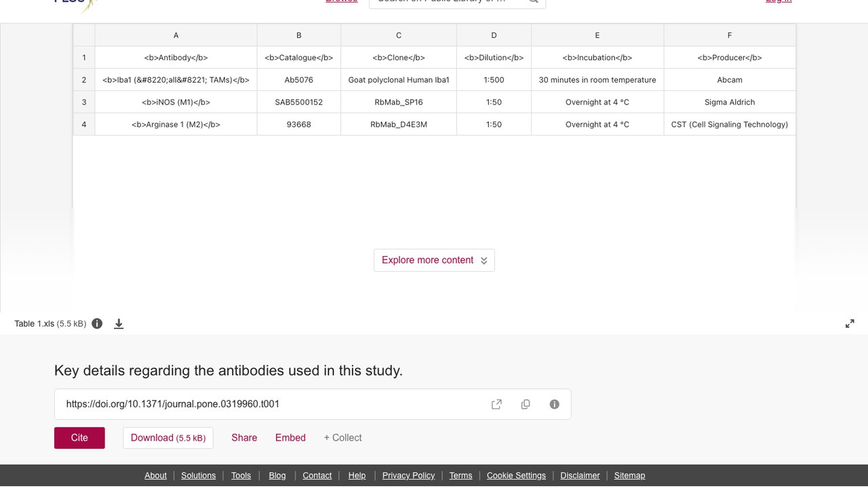Viewport: 868px width, 488px height.
Task: Expand Explore more content
Action: pyautogui.click(x=434, y=260)
